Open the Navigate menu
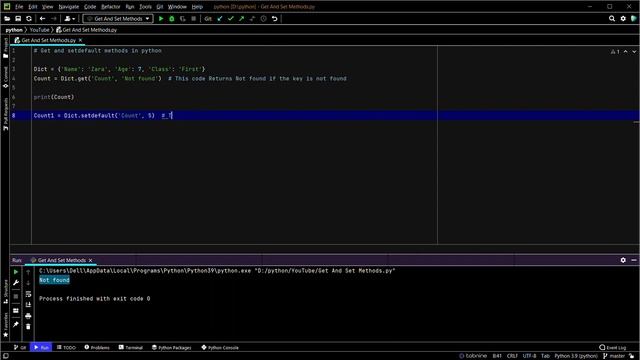This screenshot has height=360, width=640. click(69, 7)
